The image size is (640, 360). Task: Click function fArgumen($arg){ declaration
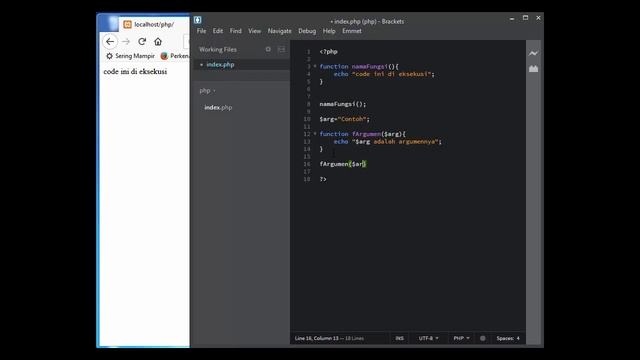pos(362,134)
